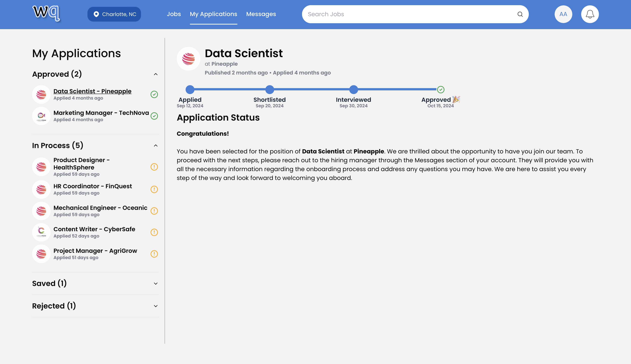Expand the Rejected (1) section

point(156,306)
